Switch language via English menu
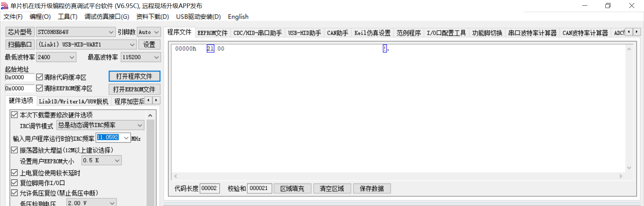Image resolution: width=644 pixels, height=206 pixels. click(x=238, y=17)
